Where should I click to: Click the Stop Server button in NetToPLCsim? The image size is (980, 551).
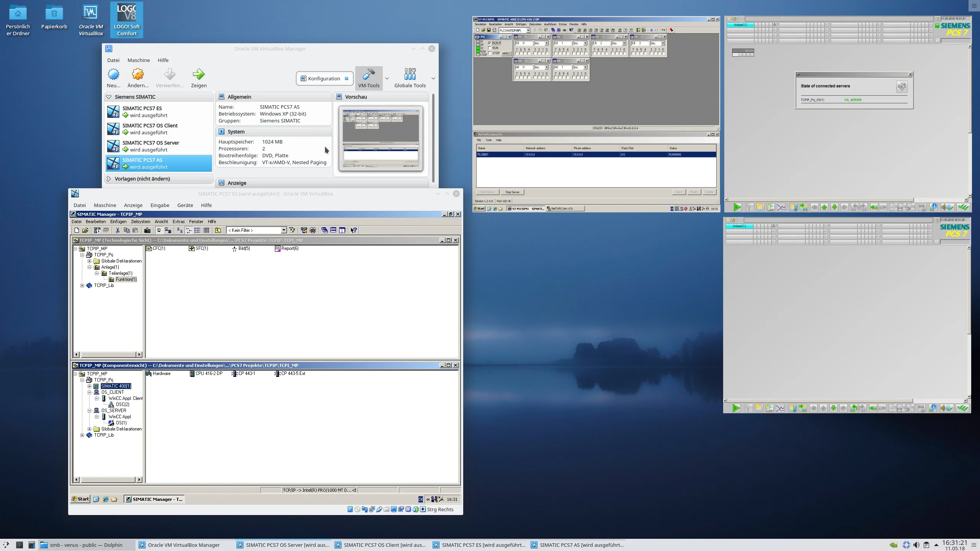512,192
